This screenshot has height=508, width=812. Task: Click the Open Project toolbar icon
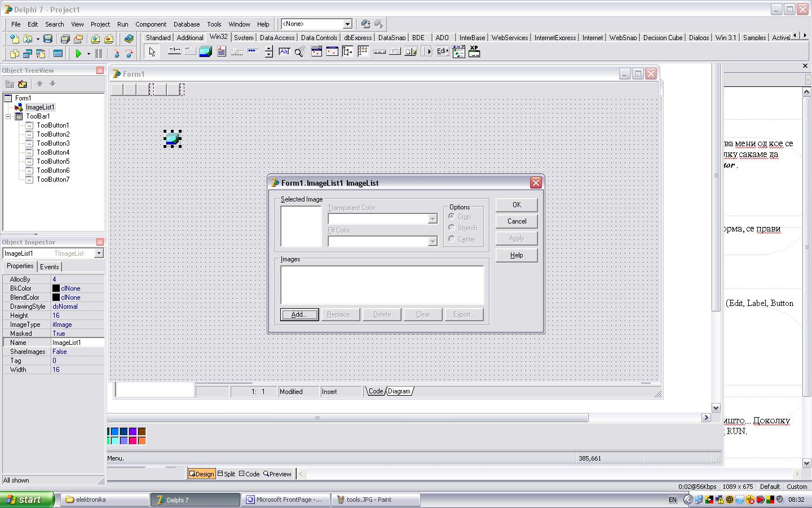coord(78,39)
